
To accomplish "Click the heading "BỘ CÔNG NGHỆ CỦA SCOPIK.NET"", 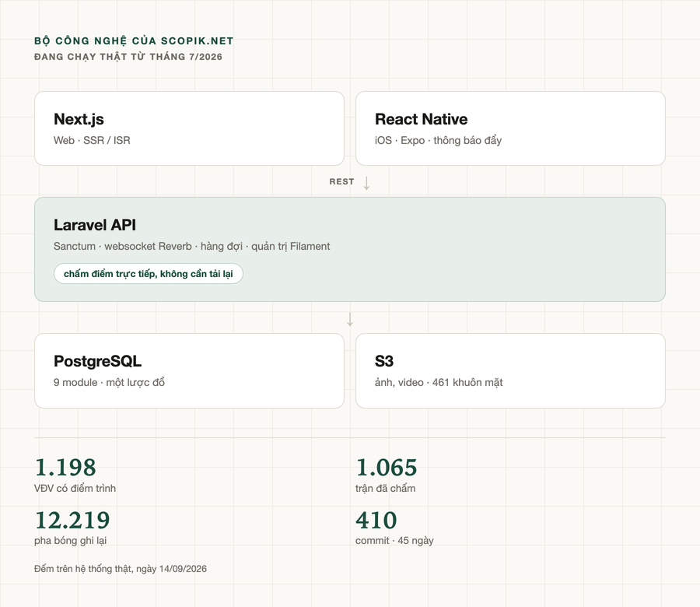I will (134, 40).
